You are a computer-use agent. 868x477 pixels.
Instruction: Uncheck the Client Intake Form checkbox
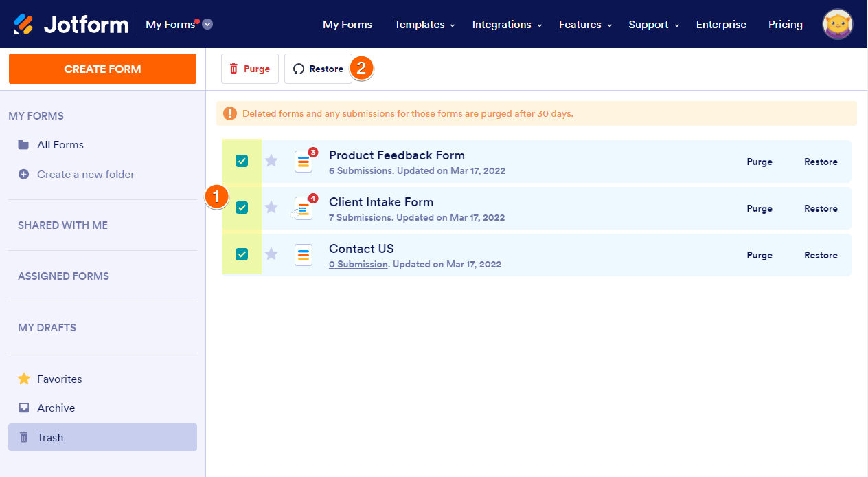click(242, 208)
